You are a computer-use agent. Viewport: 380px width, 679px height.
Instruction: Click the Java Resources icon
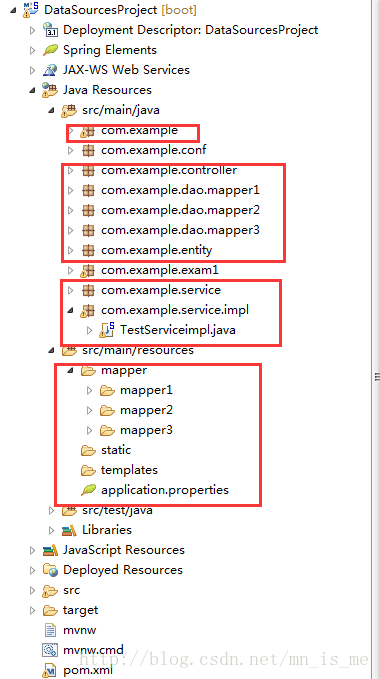pos(50,90)
